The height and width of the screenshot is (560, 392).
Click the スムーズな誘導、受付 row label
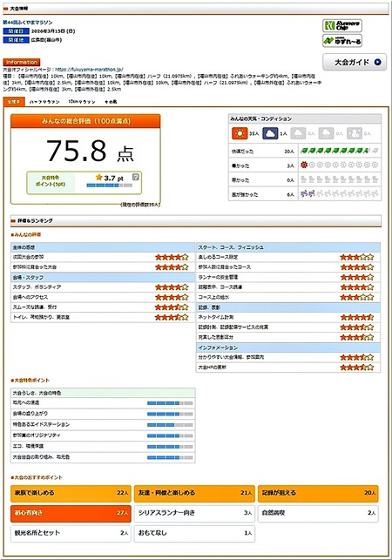(x=35, y=307)
